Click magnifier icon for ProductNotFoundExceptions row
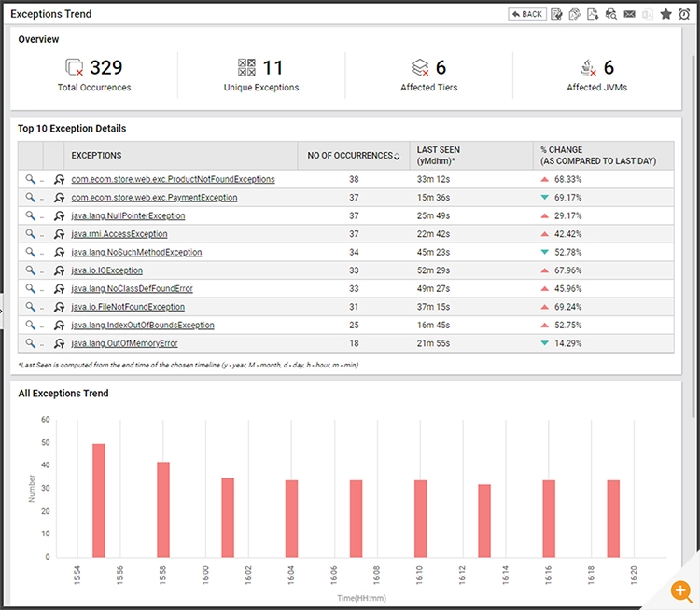700x610 pixels. (30, 179)
